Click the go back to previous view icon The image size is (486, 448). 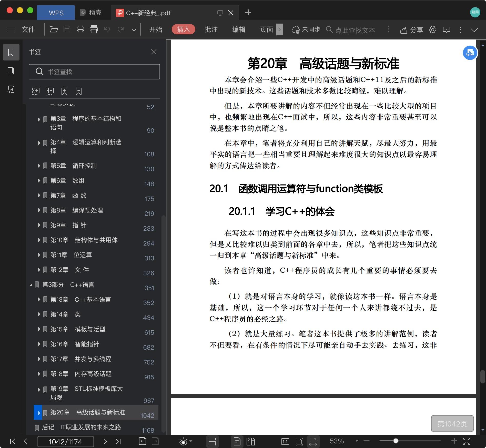143,441
